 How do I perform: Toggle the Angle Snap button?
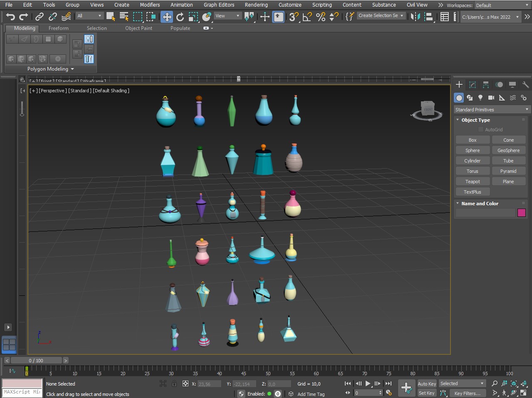click(307, 17)
